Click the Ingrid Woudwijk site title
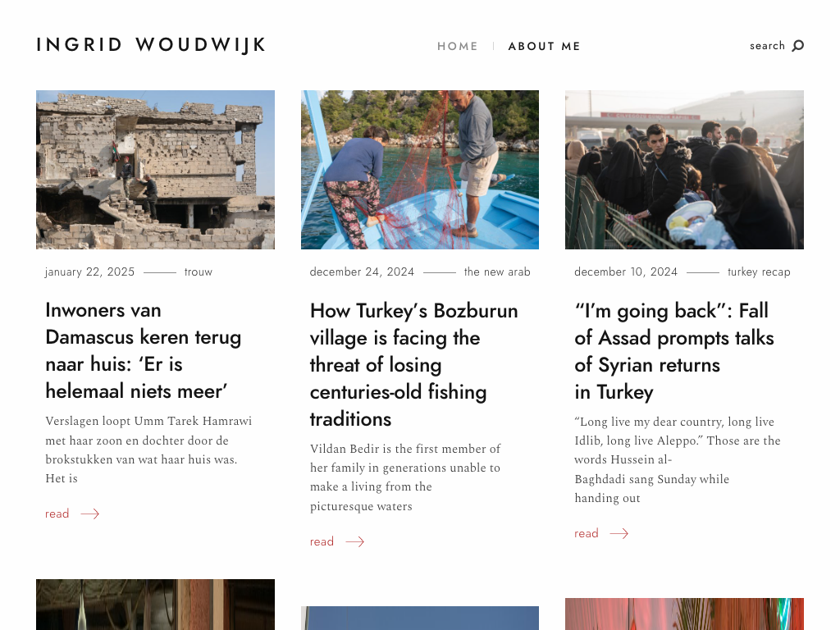 click(151, 45)
